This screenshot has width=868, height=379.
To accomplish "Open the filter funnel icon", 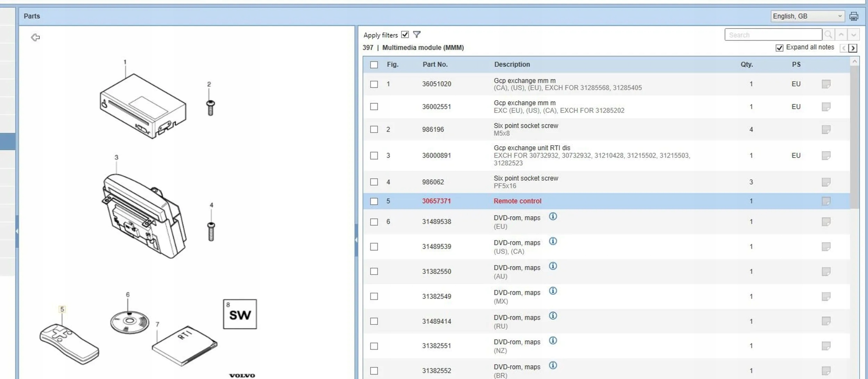I will 417,35.
